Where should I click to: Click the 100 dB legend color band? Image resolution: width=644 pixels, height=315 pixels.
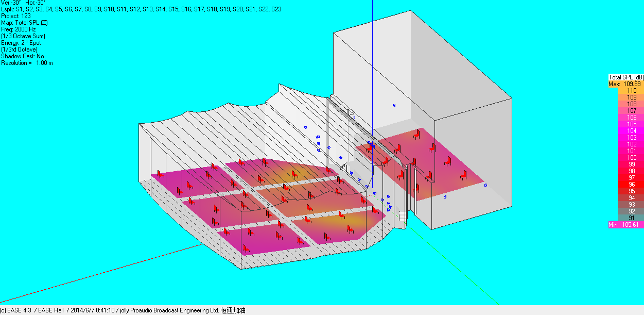[626, 158]
